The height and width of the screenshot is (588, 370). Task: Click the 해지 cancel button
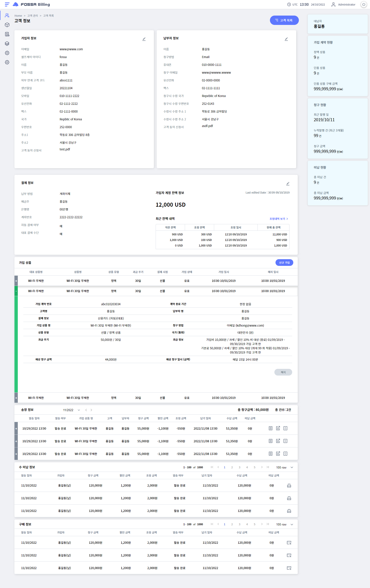(283, 372)
